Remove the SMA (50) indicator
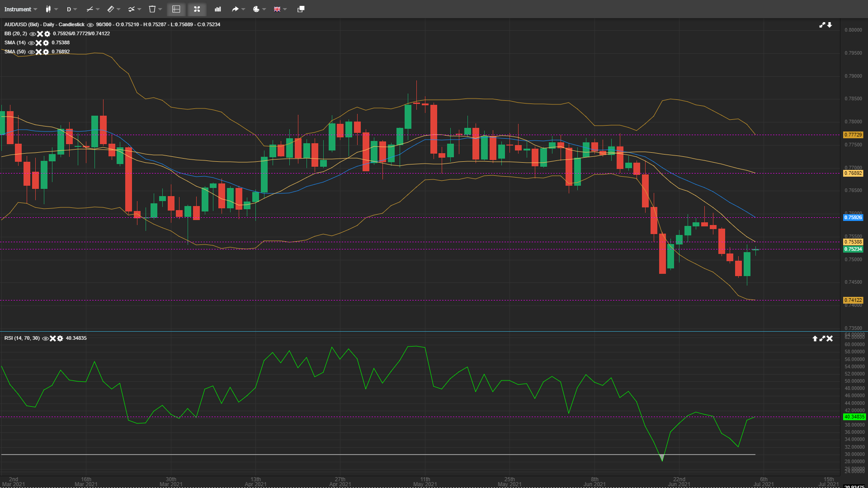This screenshot has width=868, height=488. point(38,52)
